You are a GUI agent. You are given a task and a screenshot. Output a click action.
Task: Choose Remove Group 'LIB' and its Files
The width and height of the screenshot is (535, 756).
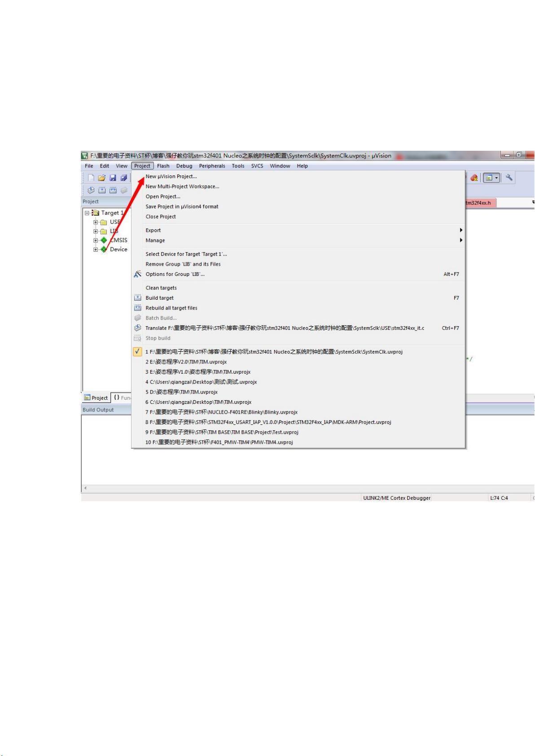298,264
